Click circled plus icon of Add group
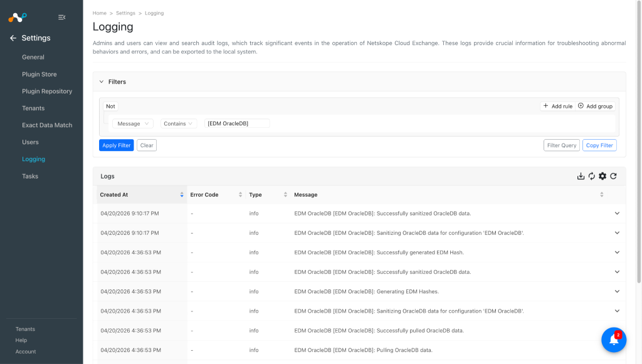The image size is (642, 364). (581, 106)
